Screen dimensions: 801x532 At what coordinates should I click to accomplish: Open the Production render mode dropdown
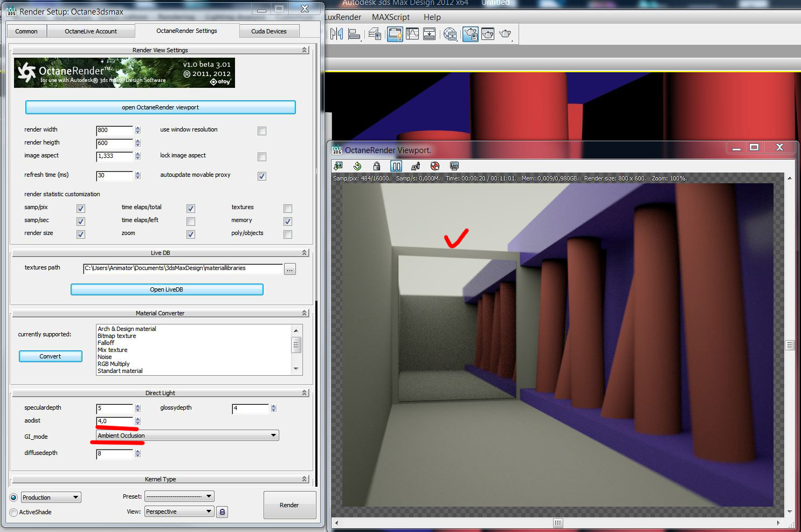click(x=51, y=498)
